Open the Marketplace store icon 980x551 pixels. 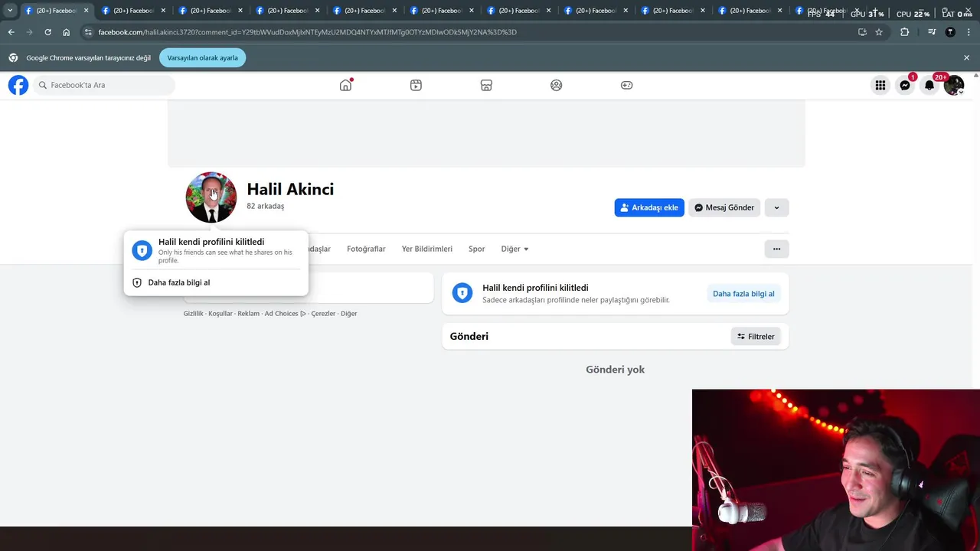[486, 85]
